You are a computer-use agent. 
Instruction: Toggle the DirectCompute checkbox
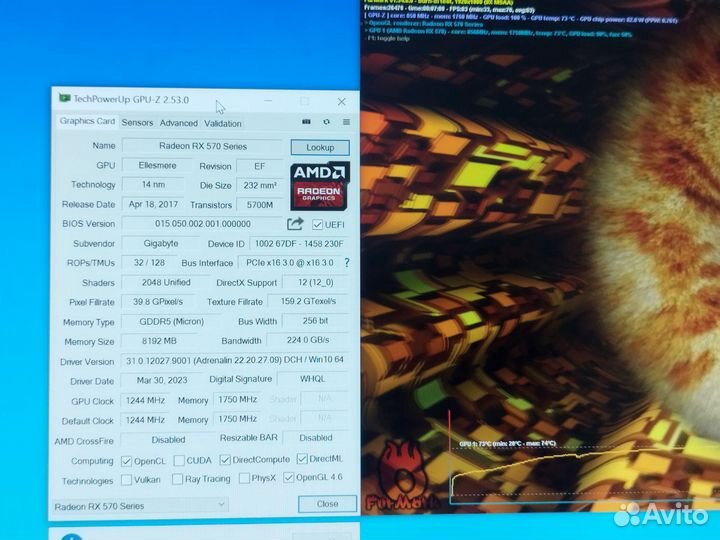tap(225, 460)
